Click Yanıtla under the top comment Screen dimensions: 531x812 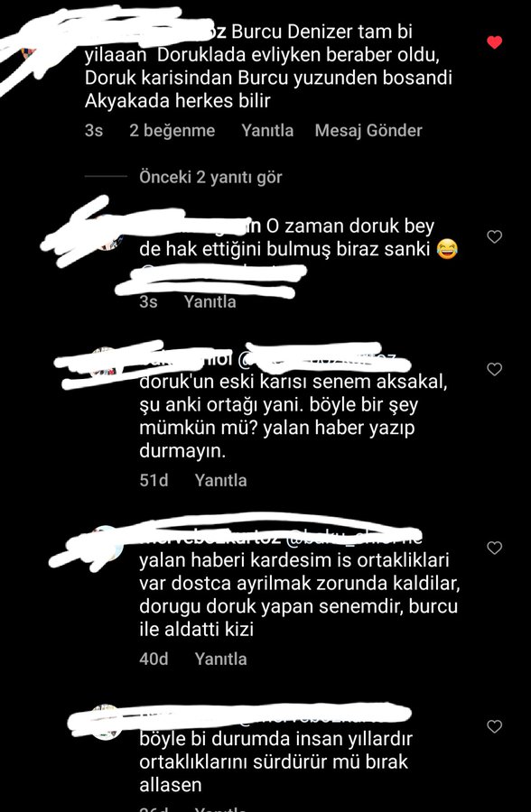pos(267,131)
